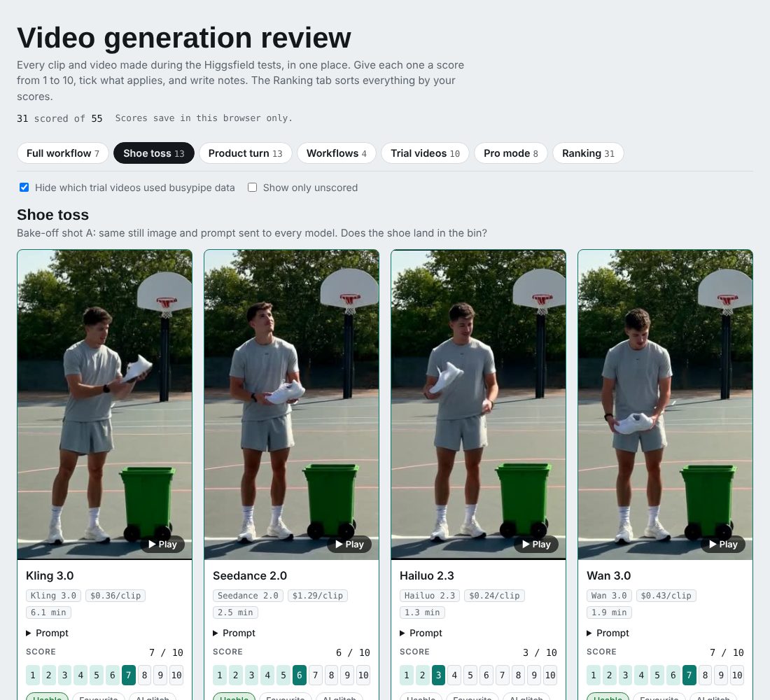Viewport: 770px width, 700px height.
Task: Rate Hailuo 2.3 an 8
Action: pyautogui.click(x=518, y=675)
